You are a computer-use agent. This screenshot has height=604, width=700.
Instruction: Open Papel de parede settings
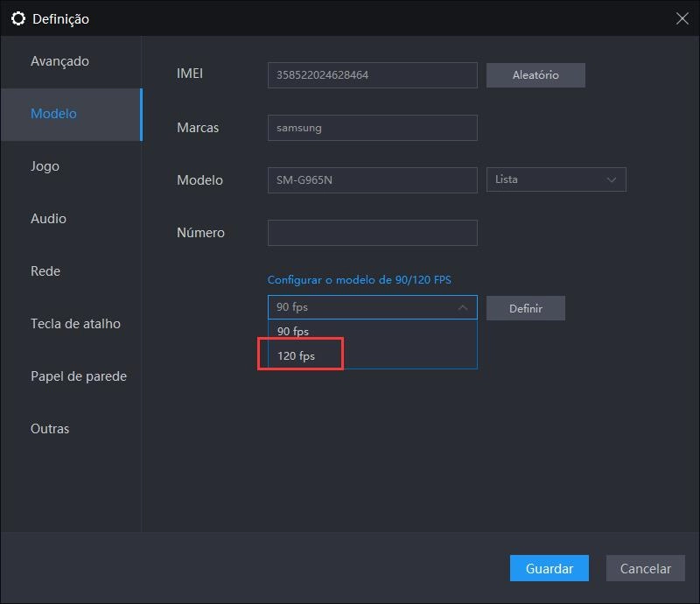79,376
